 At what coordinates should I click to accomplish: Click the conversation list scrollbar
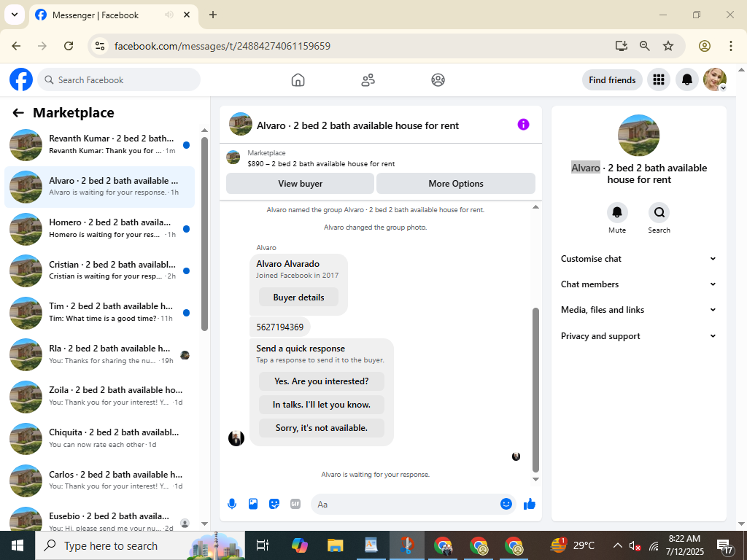click(x=204, y=233)
